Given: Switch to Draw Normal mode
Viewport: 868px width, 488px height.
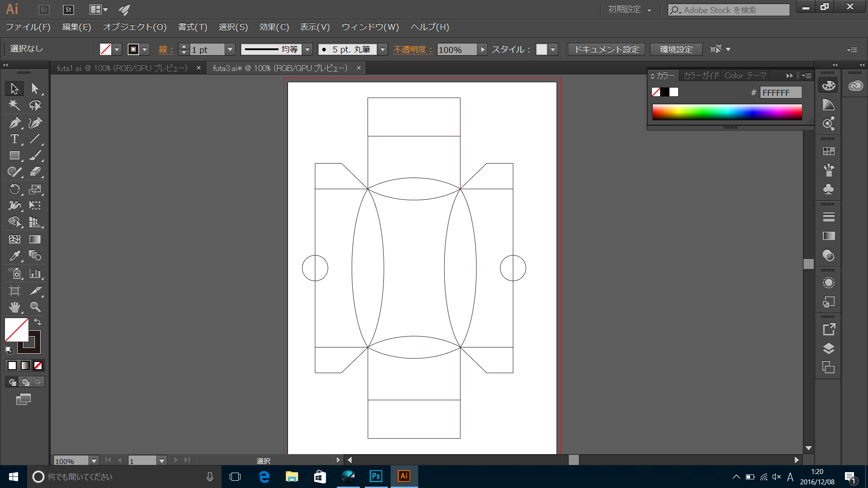Looking at the screenshot, I should [x=12, y=382].
